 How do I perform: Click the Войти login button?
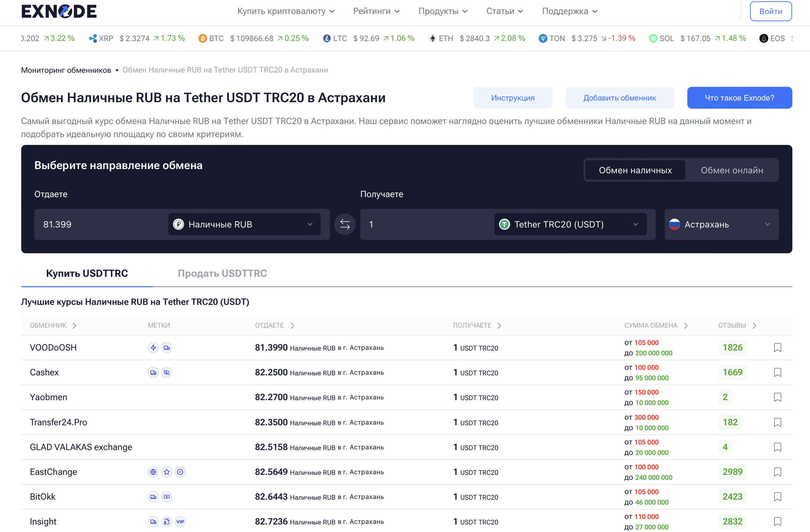[771, 11]
